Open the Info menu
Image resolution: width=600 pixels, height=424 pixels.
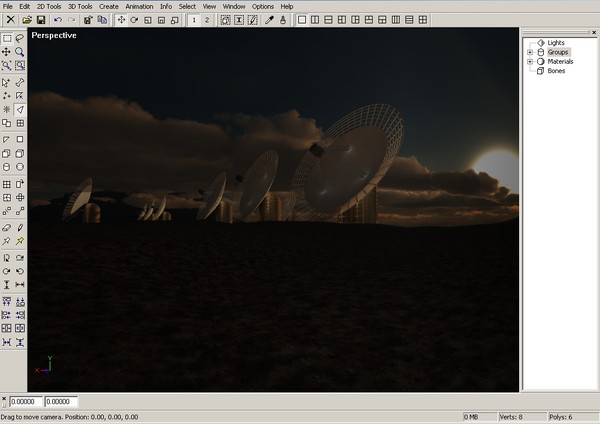tap(166, 7)
